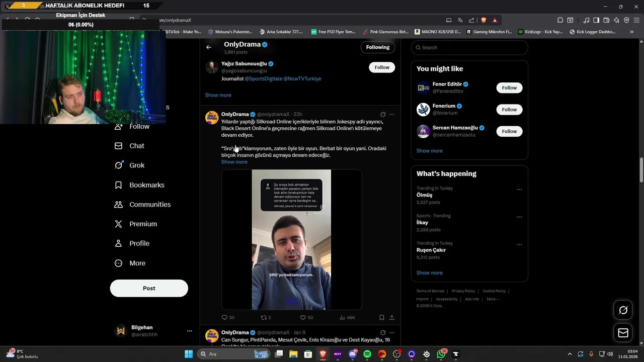
Task: Follow Sercan Hamzaoğlu
Action: (x=509, y=131)
